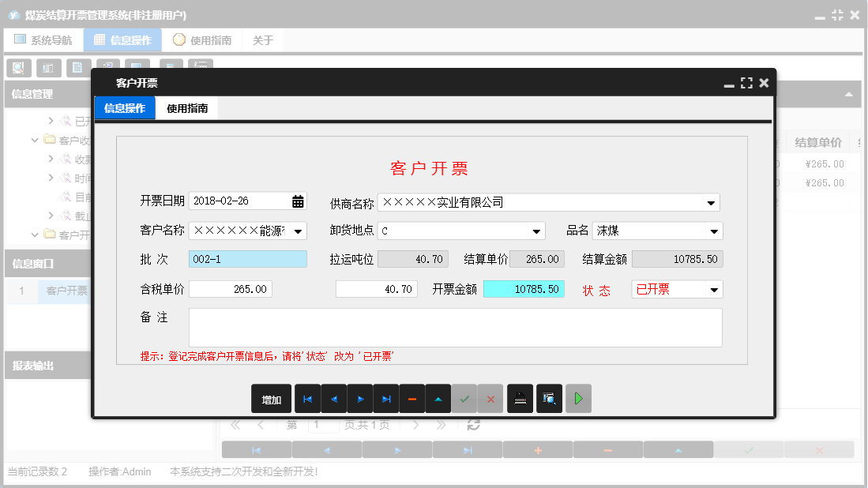Jump to the first record with the navigation icon
Screen dimensions: 868x488
pyautogui.click(x=307, y=399)
